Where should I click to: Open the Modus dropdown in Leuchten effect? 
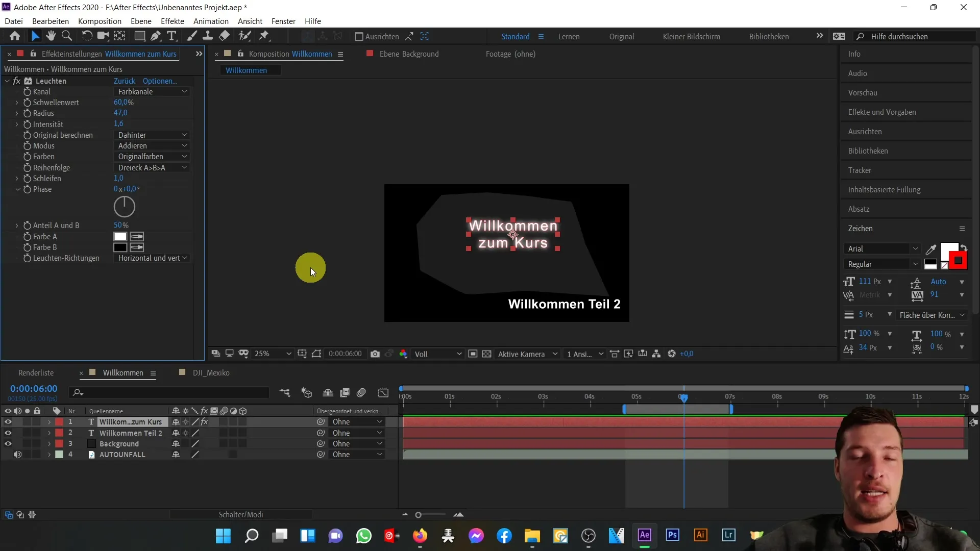(x=150, y=146)
